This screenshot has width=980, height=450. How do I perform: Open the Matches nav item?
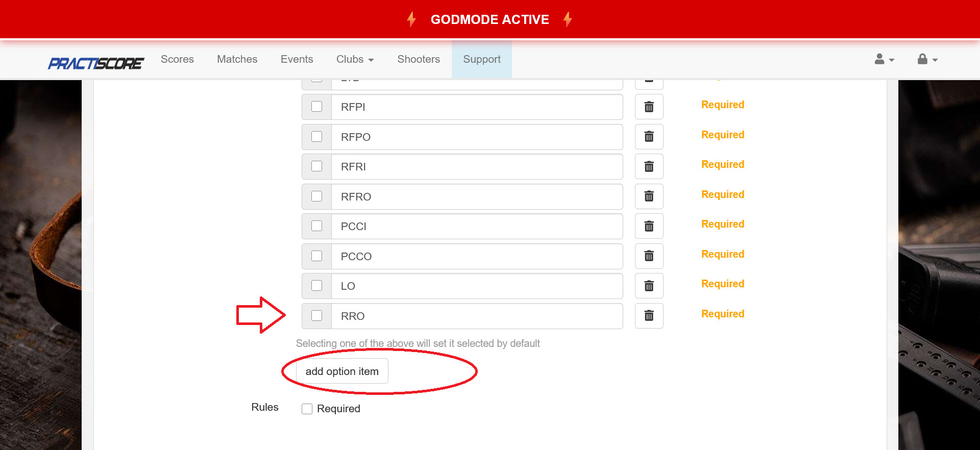[x=237, y=59]
